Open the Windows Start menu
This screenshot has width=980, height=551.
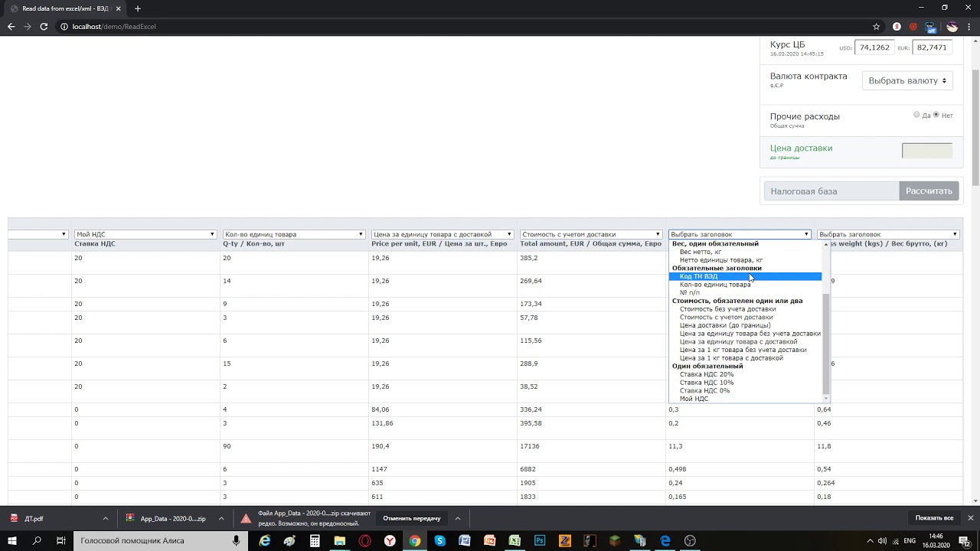click(12, 540)
